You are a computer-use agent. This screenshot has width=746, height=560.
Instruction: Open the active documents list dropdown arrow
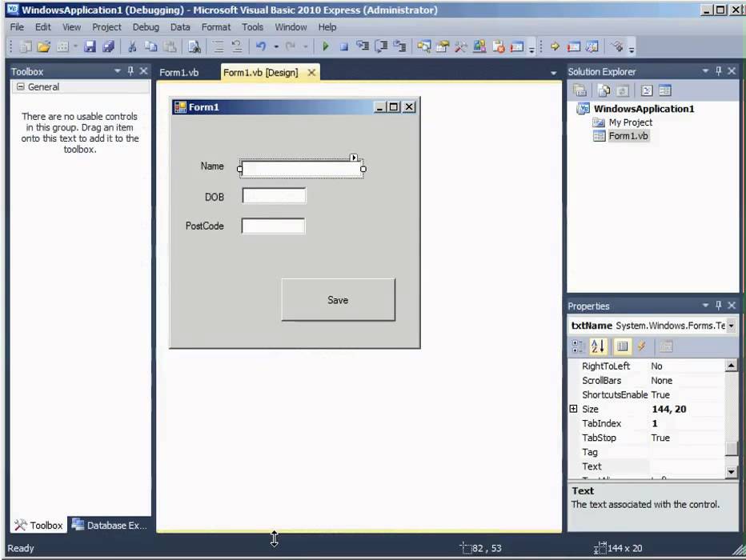553,73
